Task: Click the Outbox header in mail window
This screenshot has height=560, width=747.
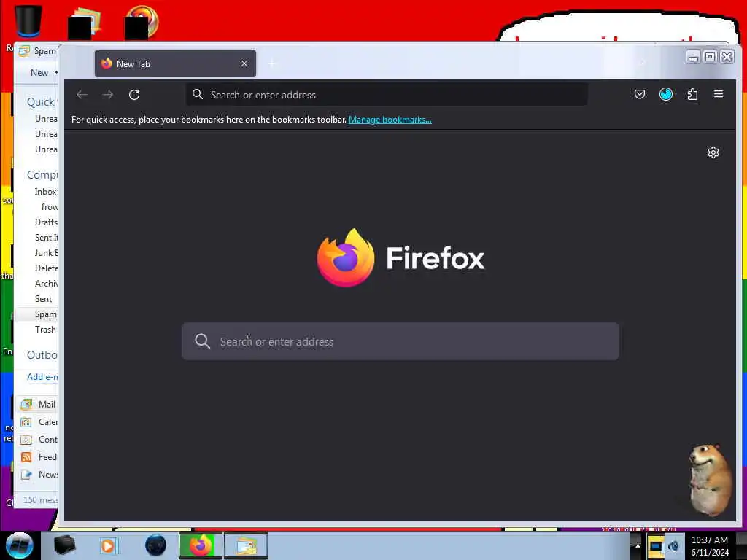Action: (42, 355)
